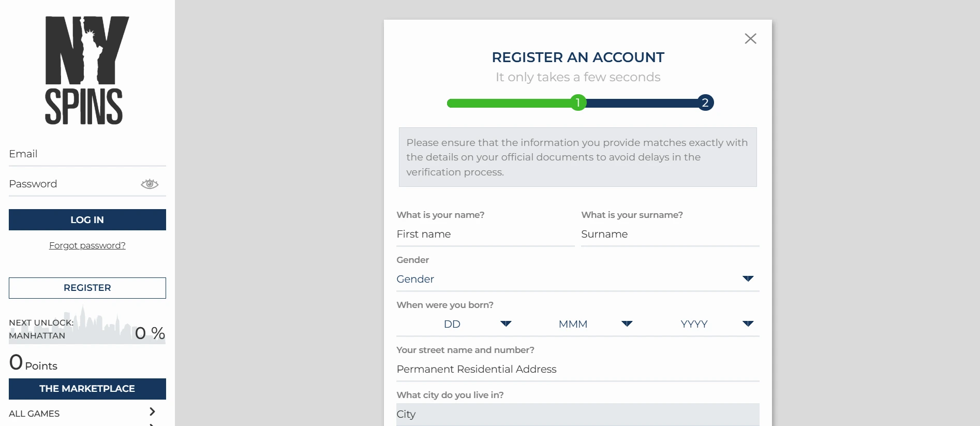Close the registration dialog
The width and height of the screenshot is (980, 426).
(x=750, y=38)
